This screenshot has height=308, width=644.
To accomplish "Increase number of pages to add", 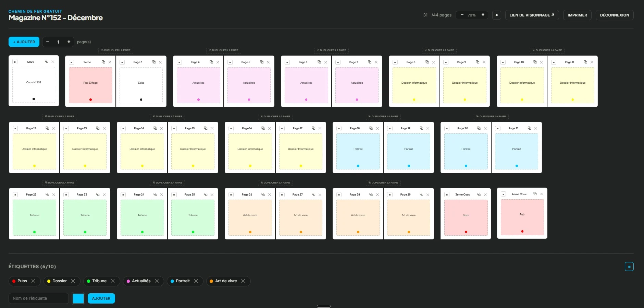I will (x=69, y=42).
